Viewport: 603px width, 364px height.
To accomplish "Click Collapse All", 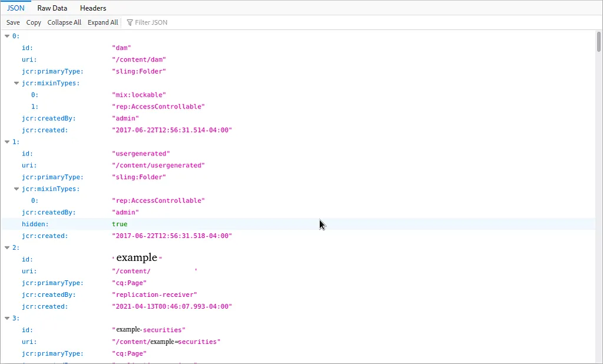I will (x=64, y=22).
